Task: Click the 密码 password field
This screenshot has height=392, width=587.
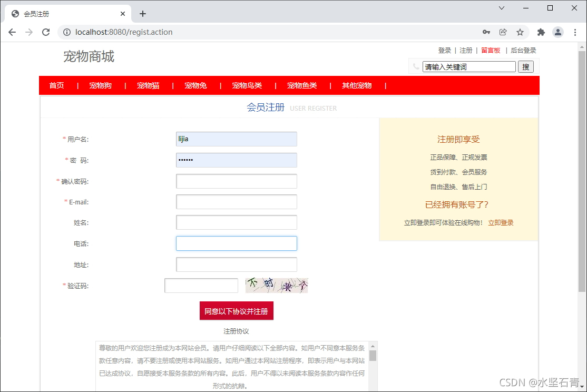Action: 237,160
